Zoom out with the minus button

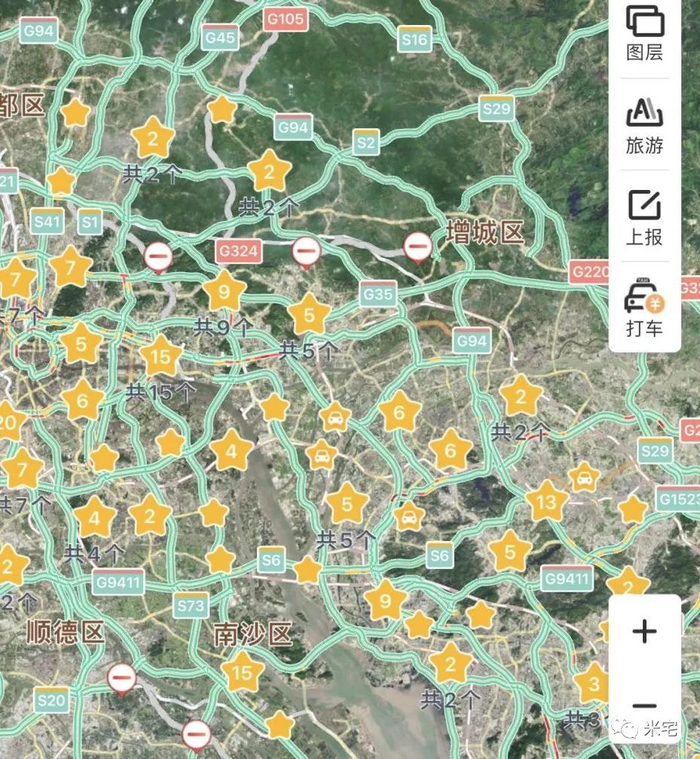pyautogui.click(x=644, y=705)
